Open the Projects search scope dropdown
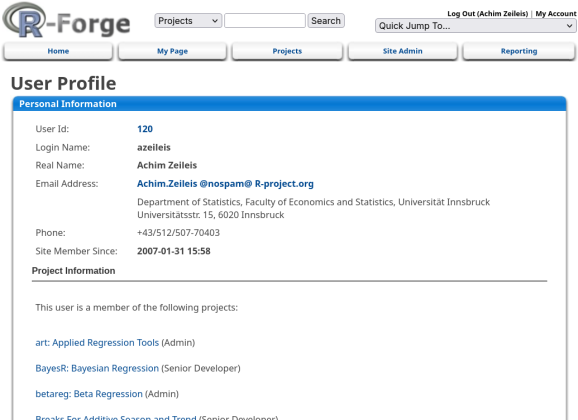Screen dimensions: 578x420 point(188,21)
